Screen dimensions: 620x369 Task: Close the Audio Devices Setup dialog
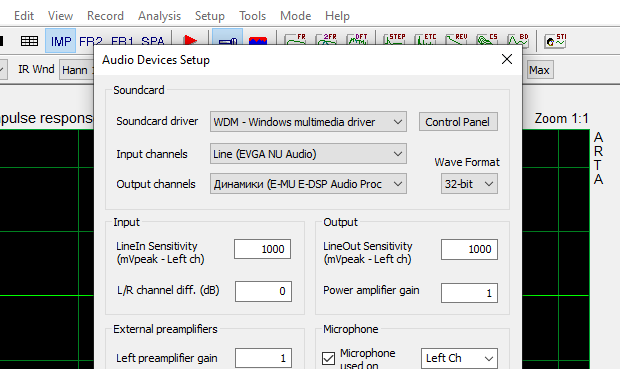coord(507,59)
